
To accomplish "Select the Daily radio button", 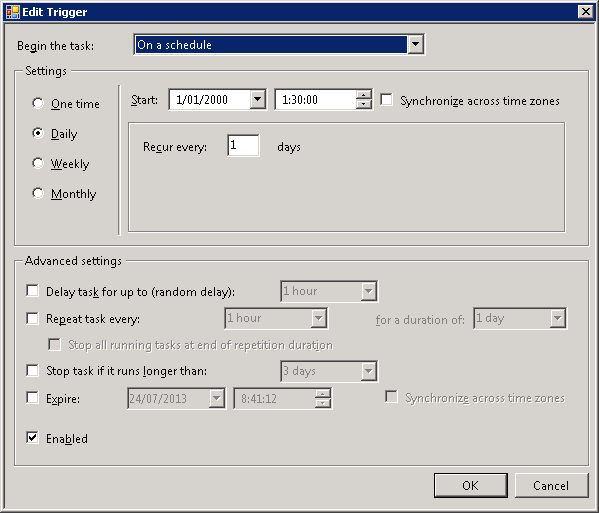I will (x=38, y=133).
